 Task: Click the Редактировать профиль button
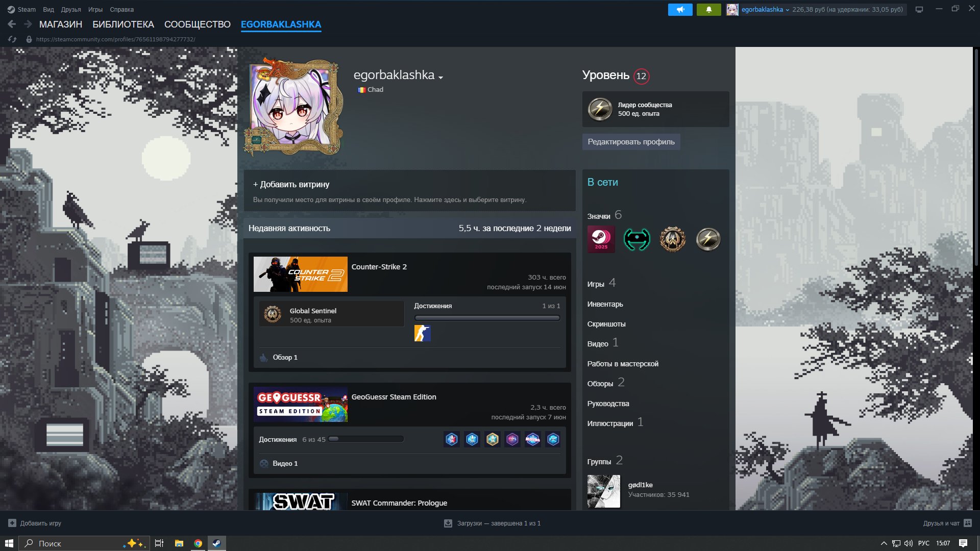(x=631, y=142)
